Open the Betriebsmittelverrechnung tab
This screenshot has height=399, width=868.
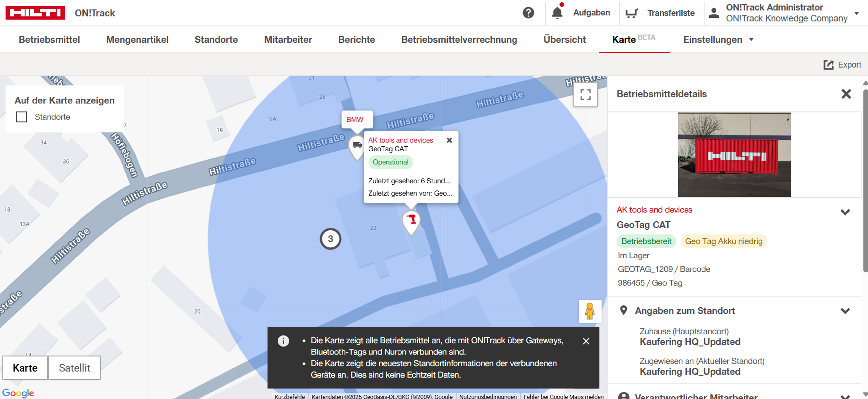[459, 39]
